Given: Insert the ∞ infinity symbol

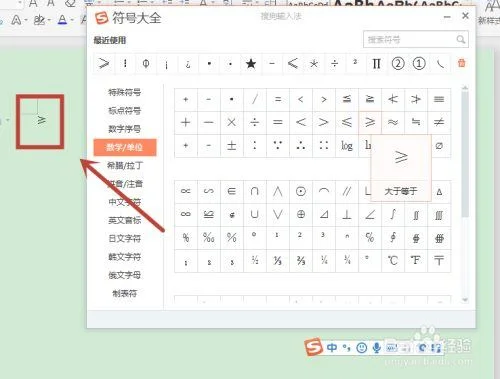Looking at the screenshot, I should click(186, 214).
